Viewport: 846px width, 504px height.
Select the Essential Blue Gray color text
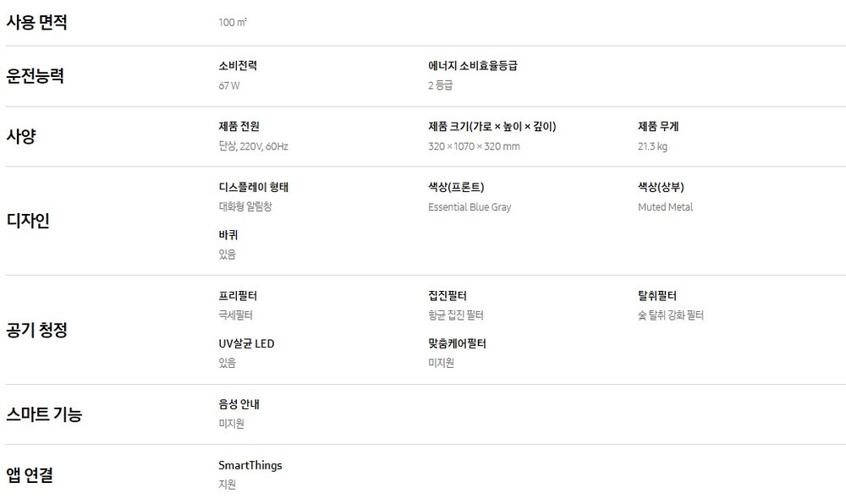470,207
